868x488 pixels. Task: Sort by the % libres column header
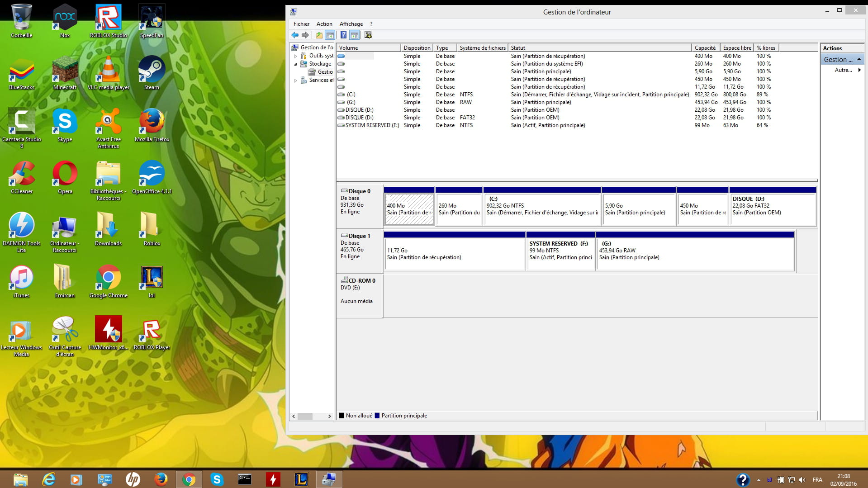click(766, 48)
